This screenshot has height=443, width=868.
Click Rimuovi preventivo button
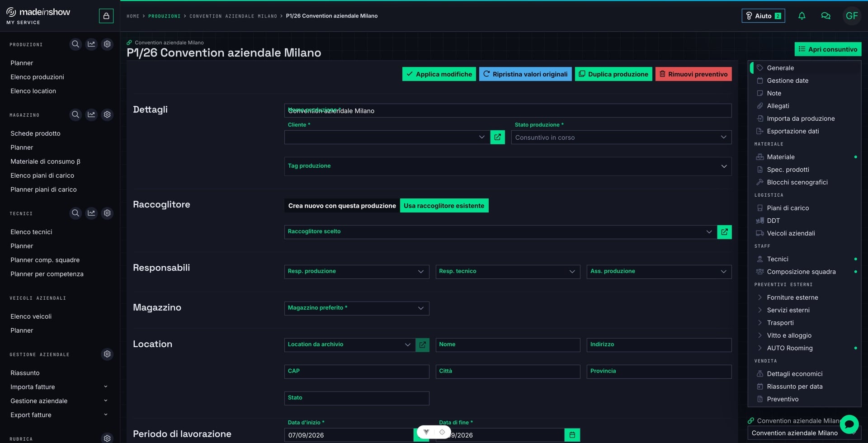693,74
